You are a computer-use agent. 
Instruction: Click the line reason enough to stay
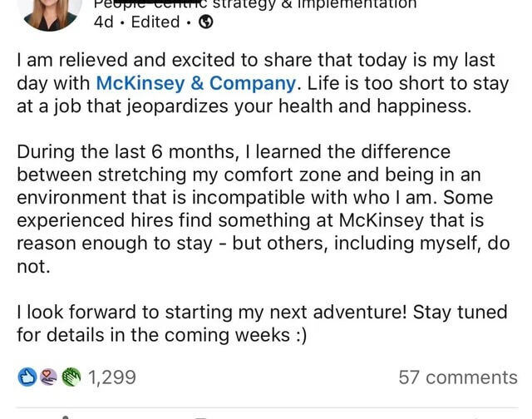[264, 244]
